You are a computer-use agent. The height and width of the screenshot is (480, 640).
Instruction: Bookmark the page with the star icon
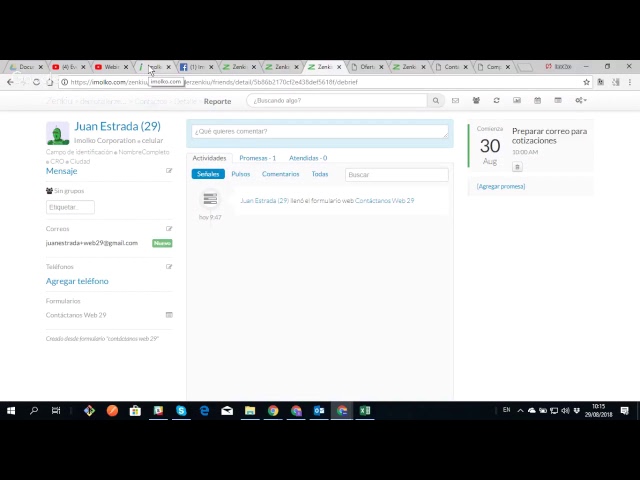click(x=587, y=82)
